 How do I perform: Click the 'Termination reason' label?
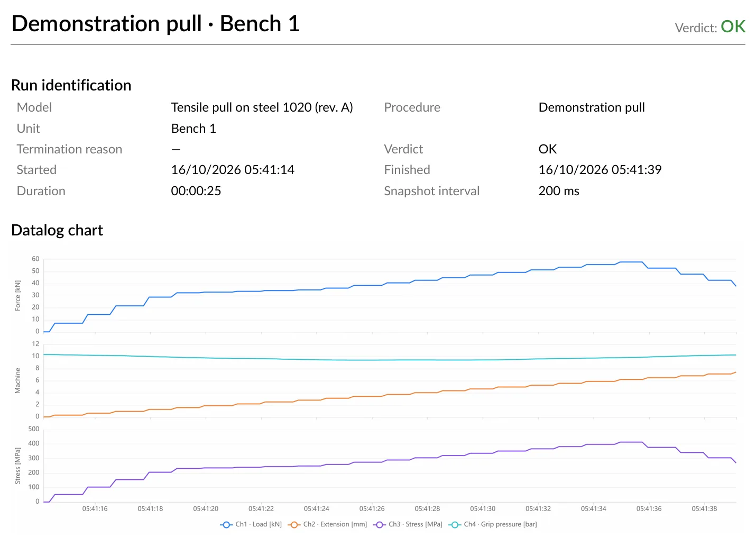pos(69,149)
